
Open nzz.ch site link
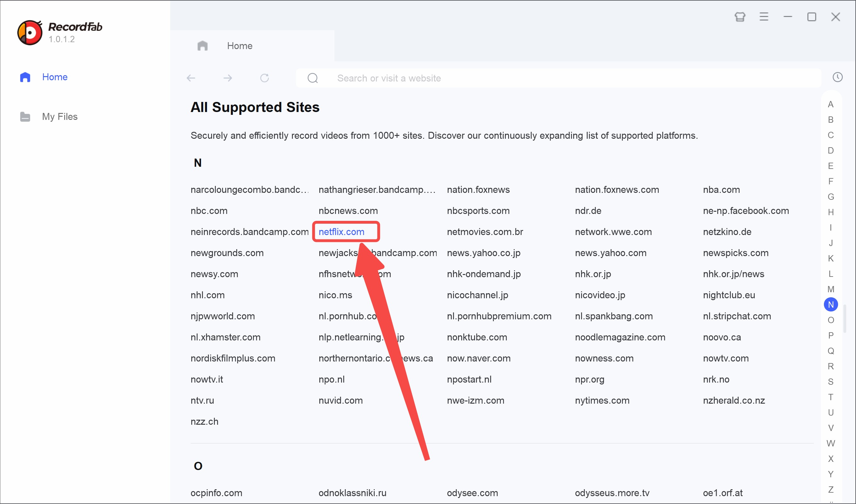click(x=204, y=421)
